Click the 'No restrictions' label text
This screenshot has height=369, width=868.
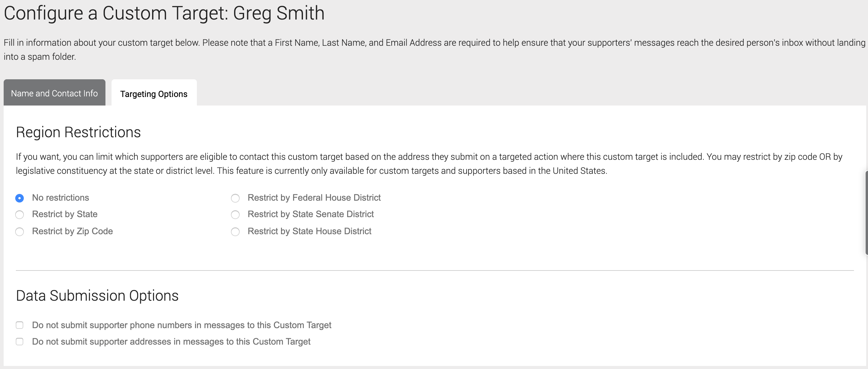pyautogui.click(x=61, y=197)
